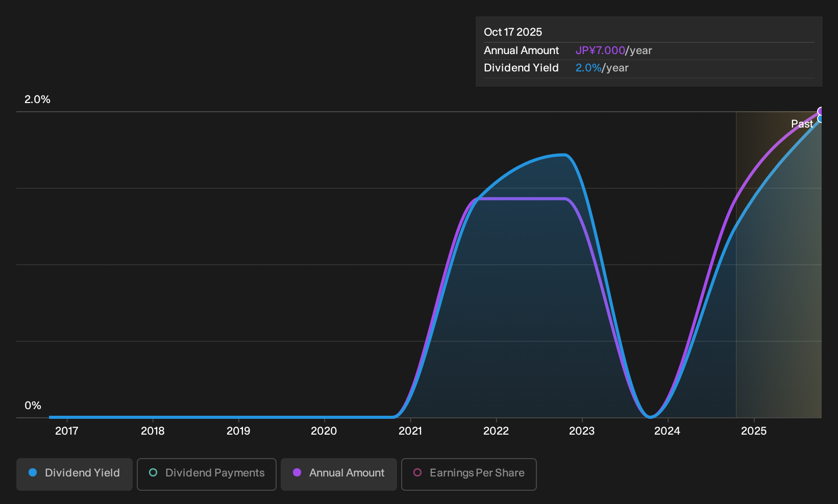This screenshot has height=504, width=838.
Task: Click the 2.0%/year yield value in tooltip
Action: tap(602, 68)
